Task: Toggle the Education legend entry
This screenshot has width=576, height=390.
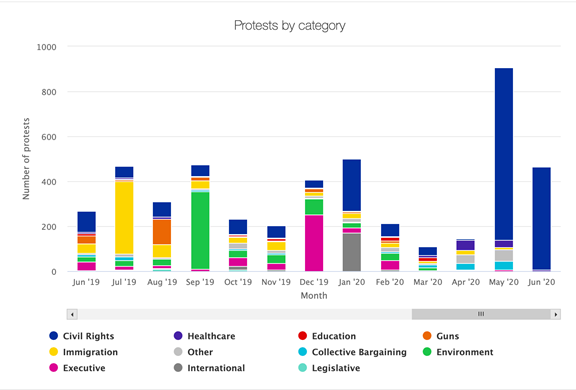Action: [x=327, y=336]
